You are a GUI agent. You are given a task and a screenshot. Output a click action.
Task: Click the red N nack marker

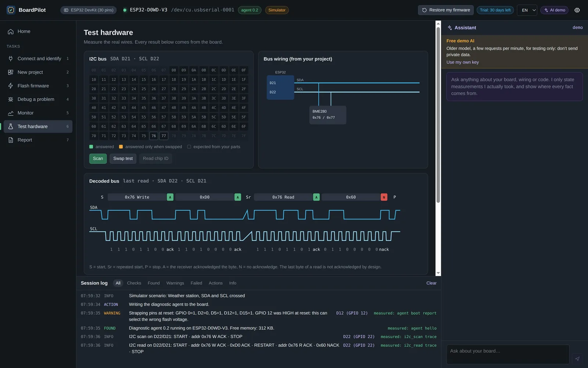[384, 197]
